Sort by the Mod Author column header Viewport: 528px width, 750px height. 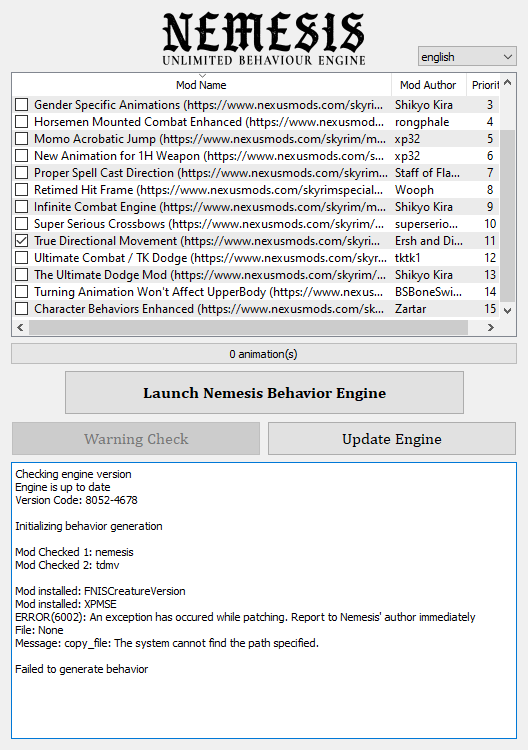pyautogui.click(x=428, y=85)
